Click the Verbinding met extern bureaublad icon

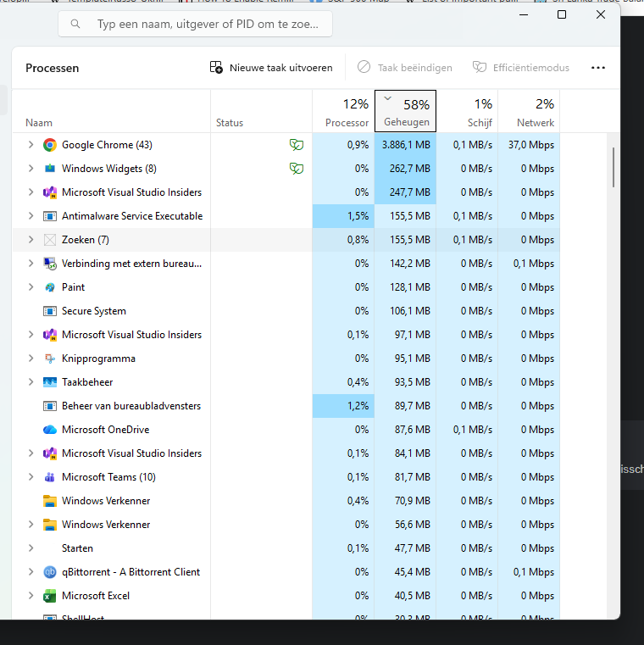pos(50,264)
